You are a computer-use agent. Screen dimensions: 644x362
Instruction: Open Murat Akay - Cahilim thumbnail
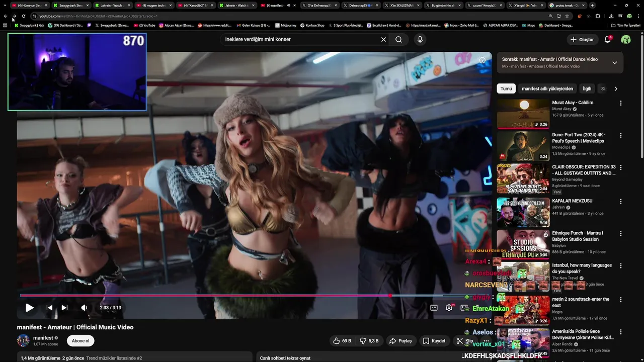point(523,114)
